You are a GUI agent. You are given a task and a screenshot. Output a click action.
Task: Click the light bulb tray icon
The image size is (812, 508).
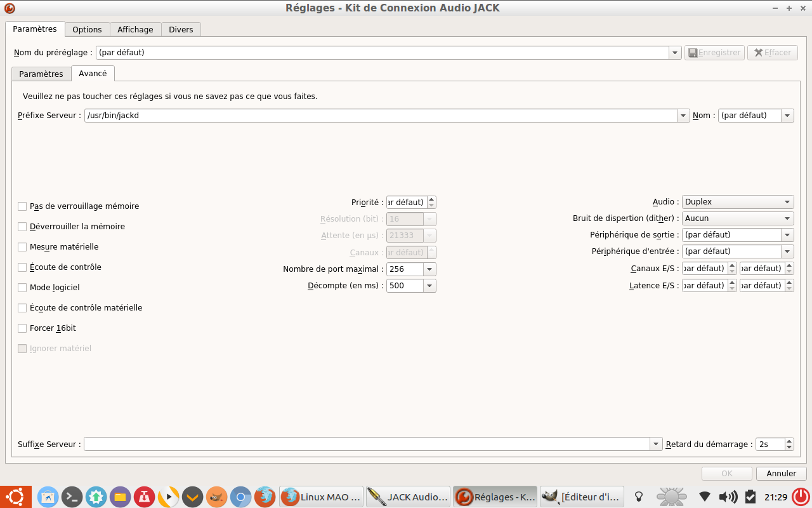coord(639,497)
